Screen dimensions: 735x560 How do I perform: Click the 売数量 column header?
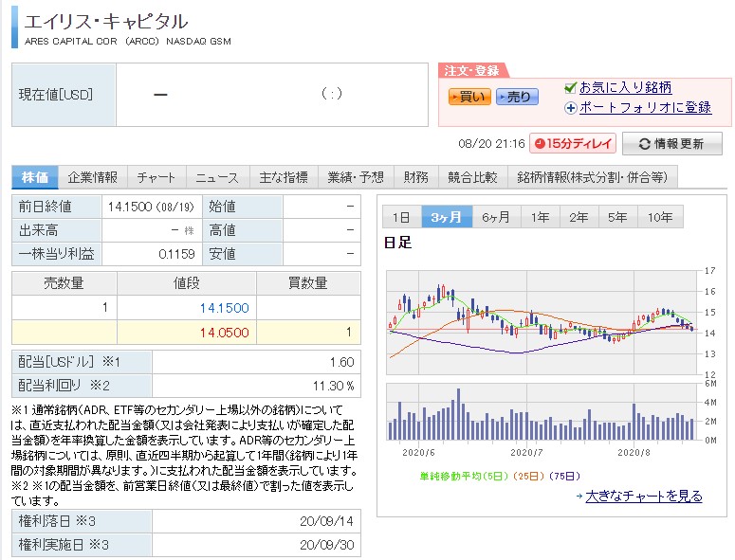click(64, 282)
